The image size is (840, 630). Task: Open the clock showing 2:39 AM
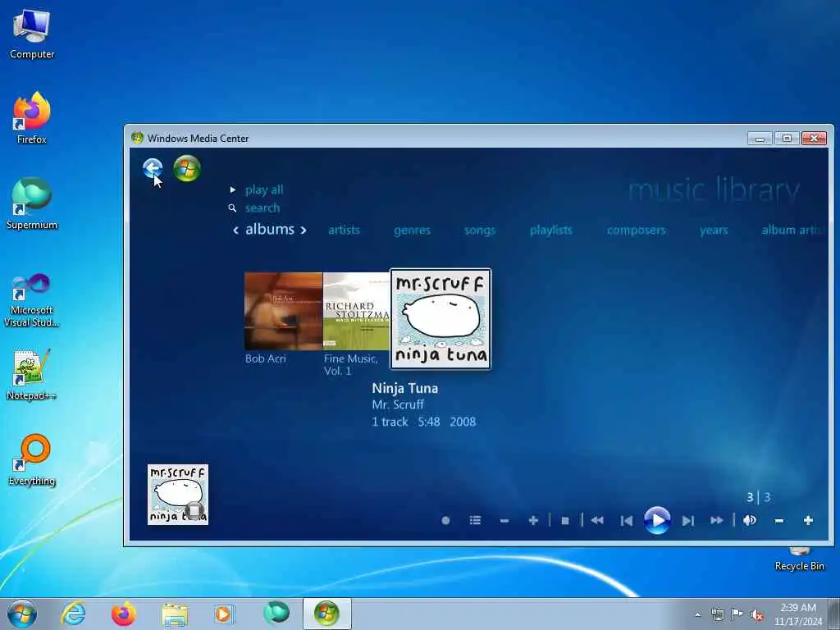[x=797, y=614]
